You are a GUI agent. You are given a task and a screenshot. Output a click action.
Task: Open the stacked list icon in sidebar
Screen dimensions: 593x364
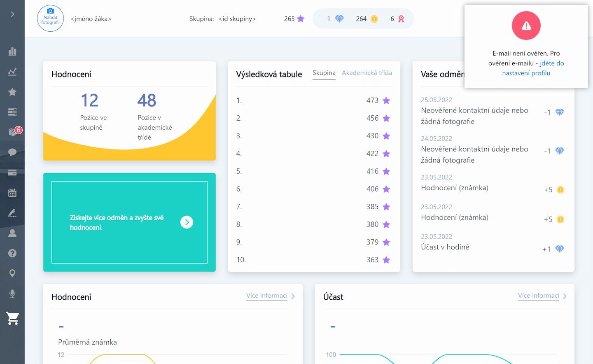click(12, 112)
